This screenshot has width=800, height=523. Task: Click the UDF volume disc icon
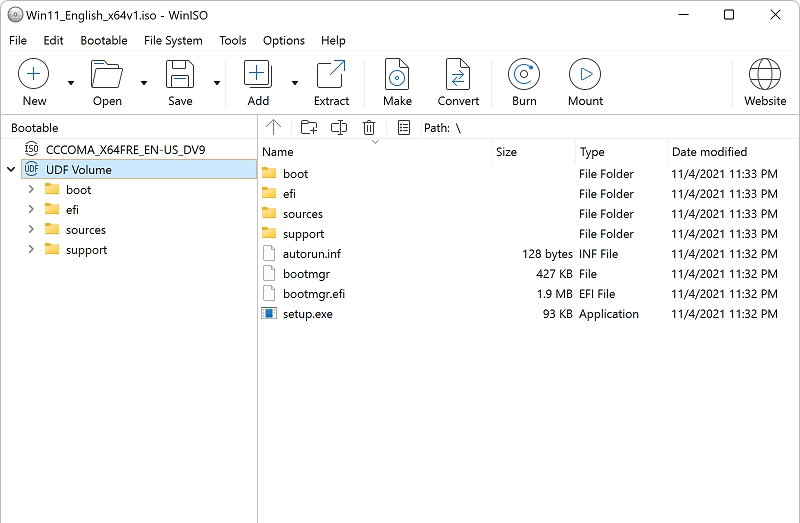tap(32, 169)
